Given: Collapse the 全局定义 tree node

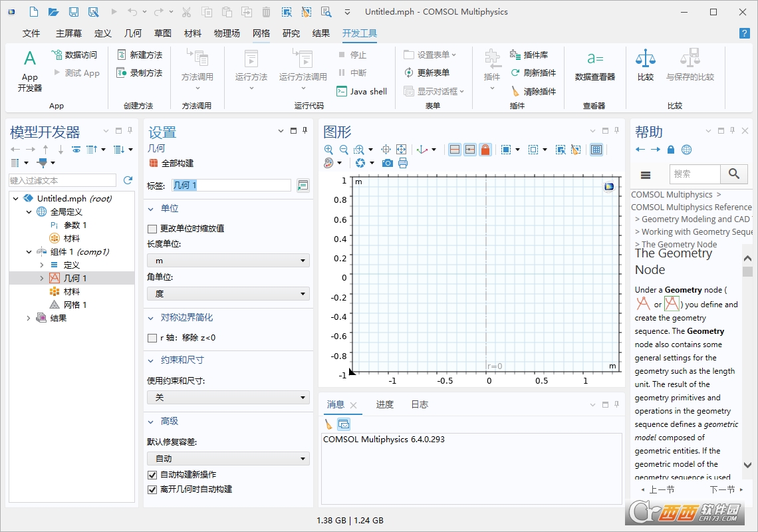Looking at the screenshot, I should tap(29, 212).
